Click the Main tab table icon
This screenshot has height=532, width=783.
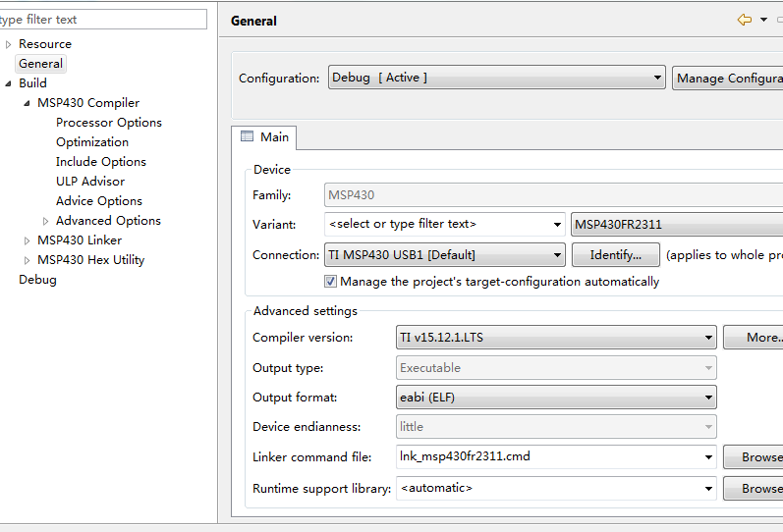(x=248, y=137)
